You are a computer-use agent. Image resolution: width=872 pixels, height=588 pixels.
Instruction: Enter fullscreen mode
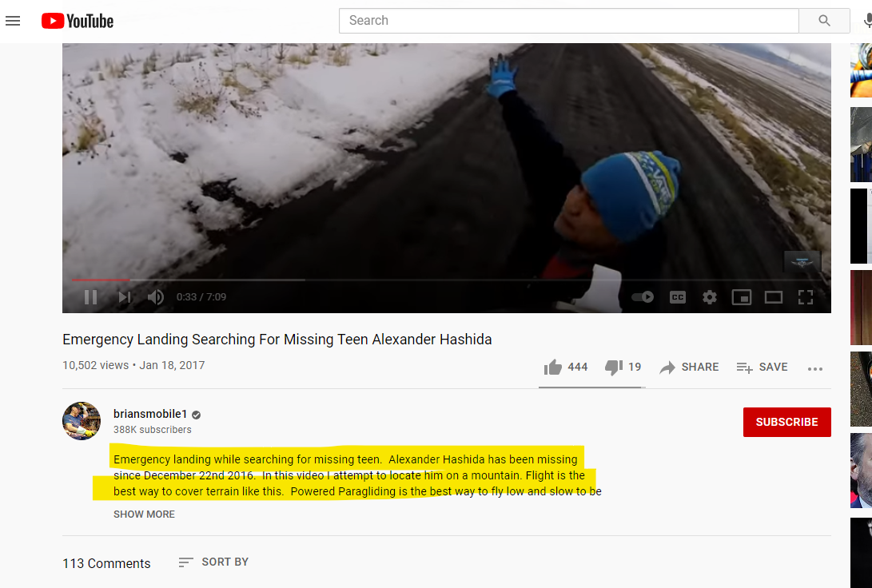[x=806, y=297]
